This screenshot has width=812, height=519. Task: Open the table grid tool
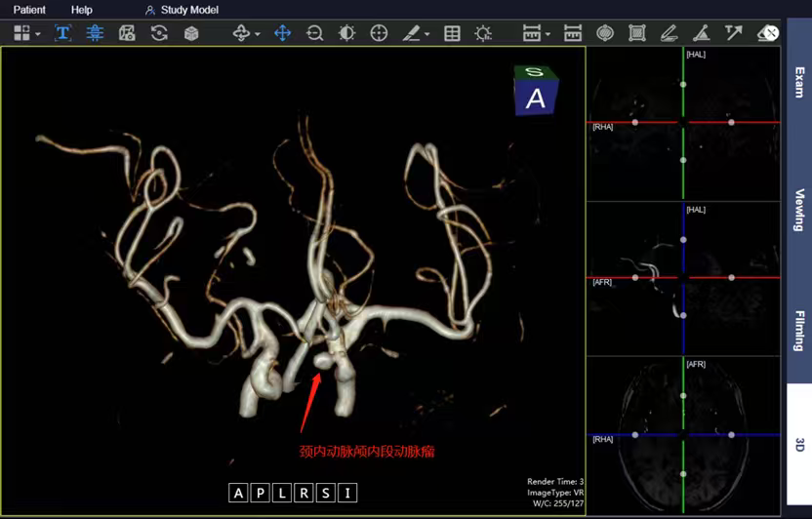(x=452, y=33)
